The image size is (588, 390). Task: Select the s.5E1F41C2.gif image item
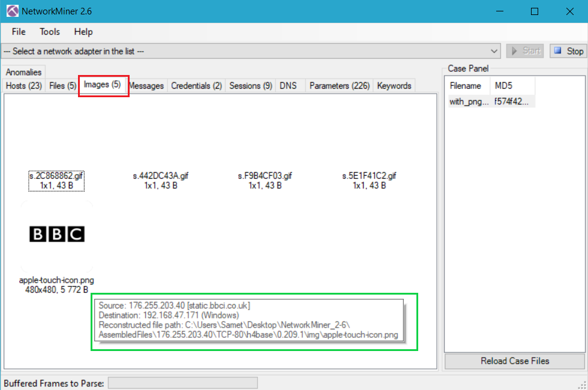tap(369, 181)
